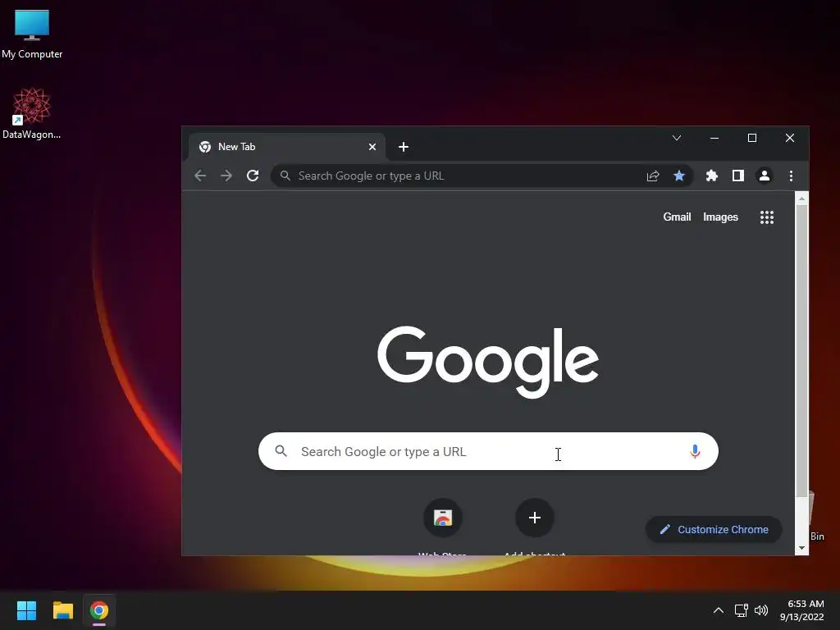Add a new shortcut with plus tile
The width and height of the screenshot is (840, 630).
pos(535,518)
